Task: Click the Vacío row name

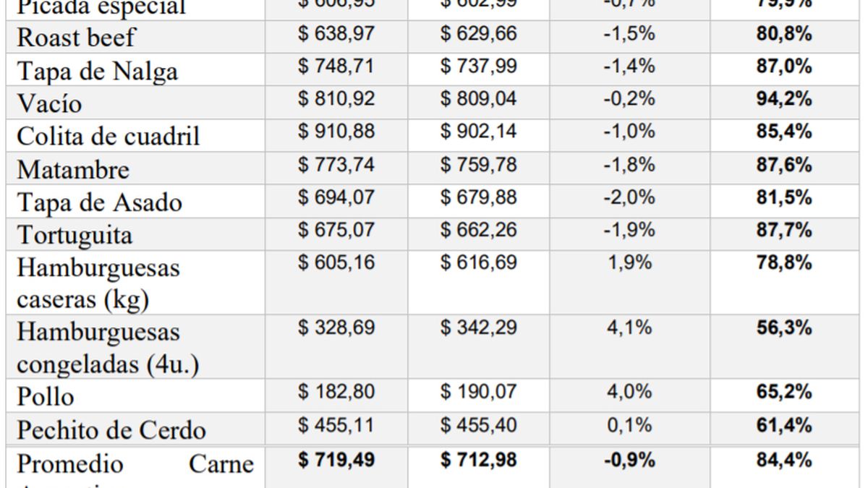Action: point(49,104)
